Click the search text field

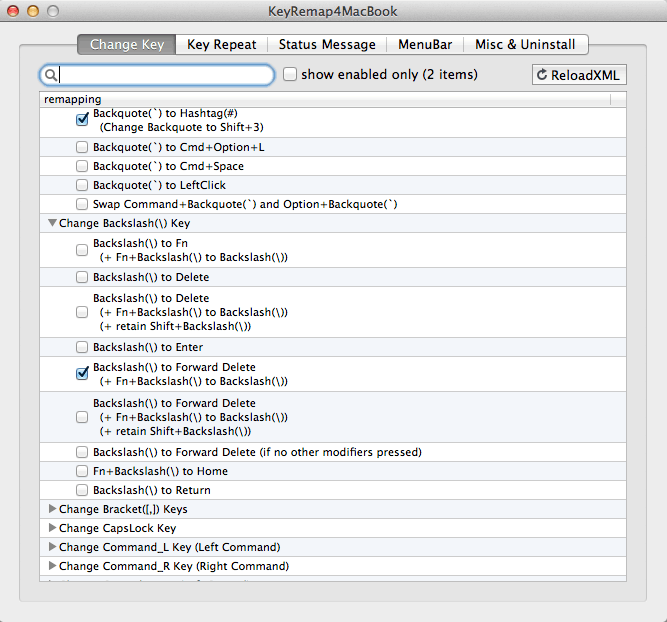pyautogui.click(x=157, y=75)
